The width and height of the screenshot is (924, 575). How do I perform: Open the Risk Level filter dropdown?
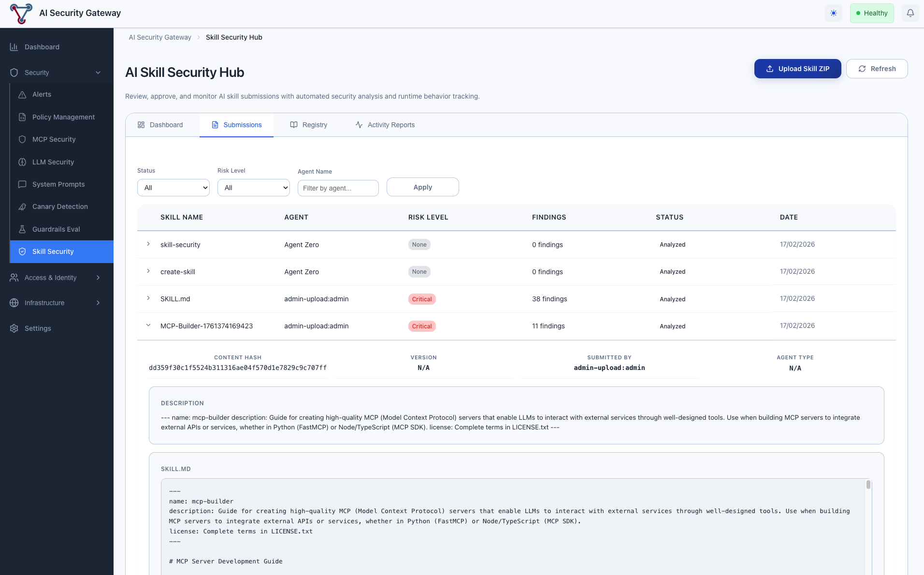[254, 188]
